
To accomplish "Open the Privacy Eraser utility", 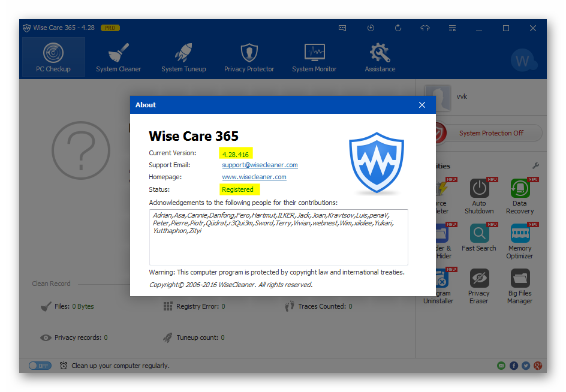I will point(479,287).
